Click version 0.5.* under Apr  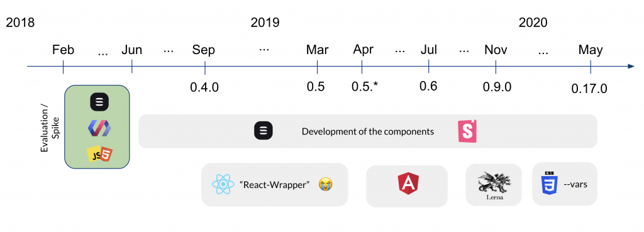(365, 87)
